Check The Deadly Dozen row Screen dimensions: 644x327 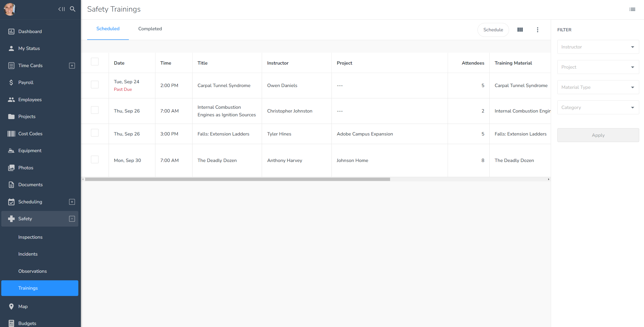coord(95,159)
